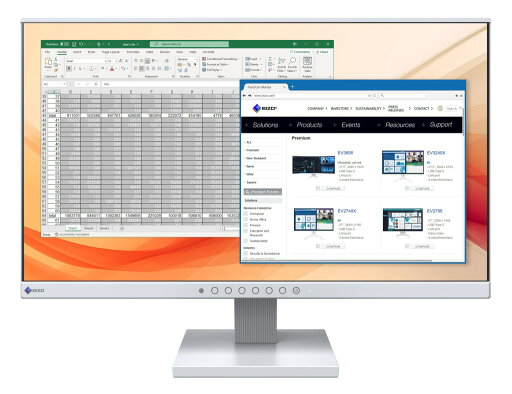Click Increase Font Size icon in Excel
This screenshot has height=394, width=512.
point(121,61)
